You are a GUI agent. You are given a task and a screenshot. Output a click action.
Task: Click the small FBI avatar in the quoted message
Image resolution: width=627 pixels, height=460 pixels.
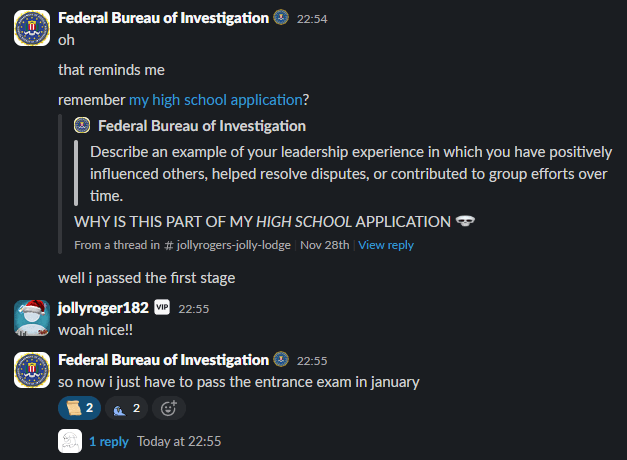82,126
